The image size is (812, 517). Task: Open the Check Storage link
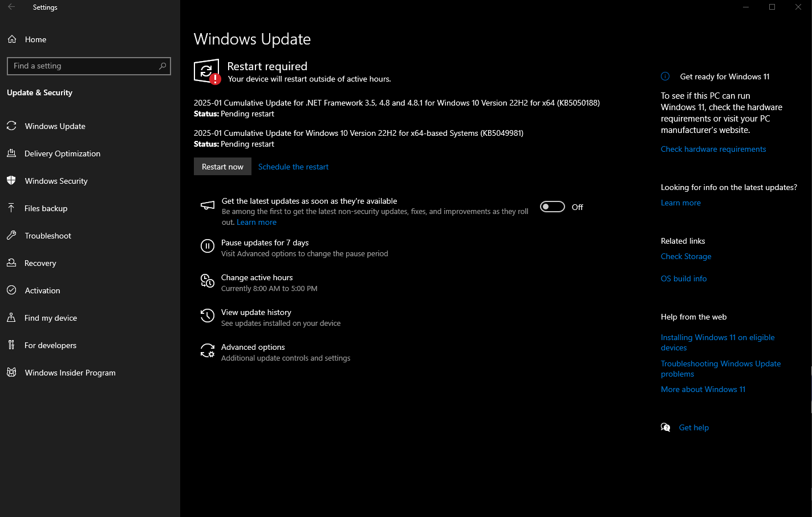click(686, 256)
